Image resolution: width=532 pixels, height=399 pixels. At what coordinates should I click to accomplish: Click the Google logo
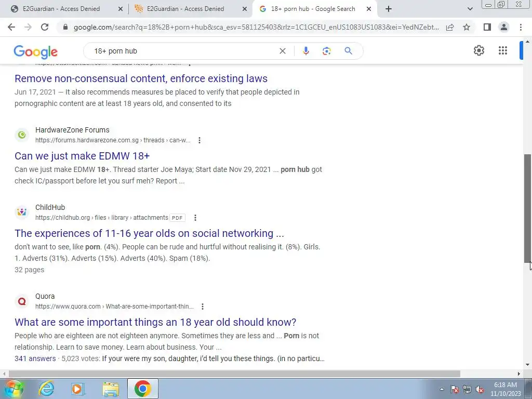[x=36, y=51]
